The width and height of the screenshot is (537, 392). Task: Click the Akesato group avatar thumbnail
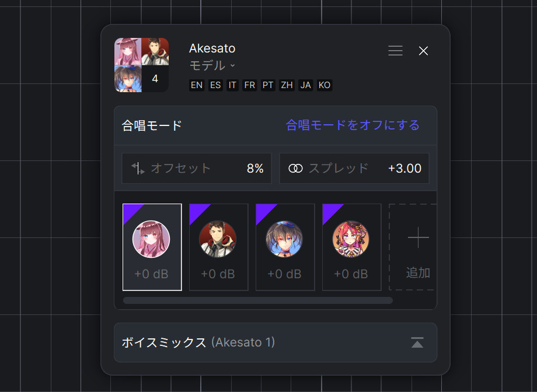(x=141, y=65)
